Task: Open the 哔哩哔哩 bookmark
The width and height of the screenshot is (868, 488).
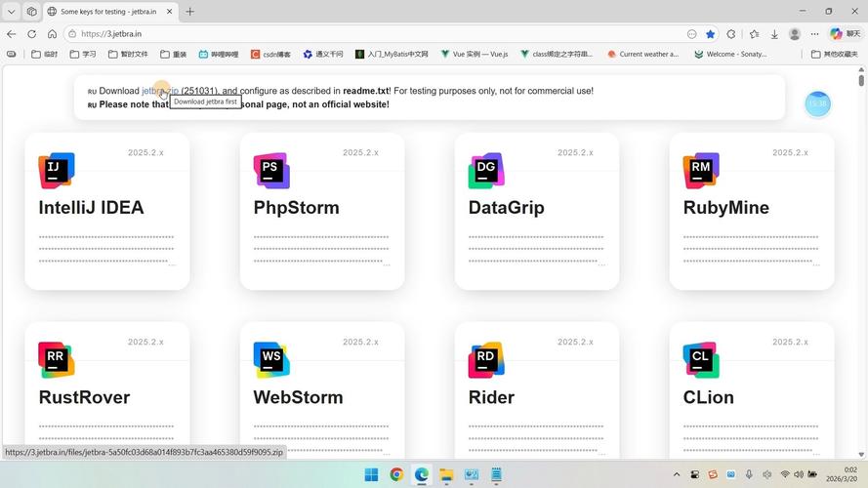Action: tap(218, 55)
